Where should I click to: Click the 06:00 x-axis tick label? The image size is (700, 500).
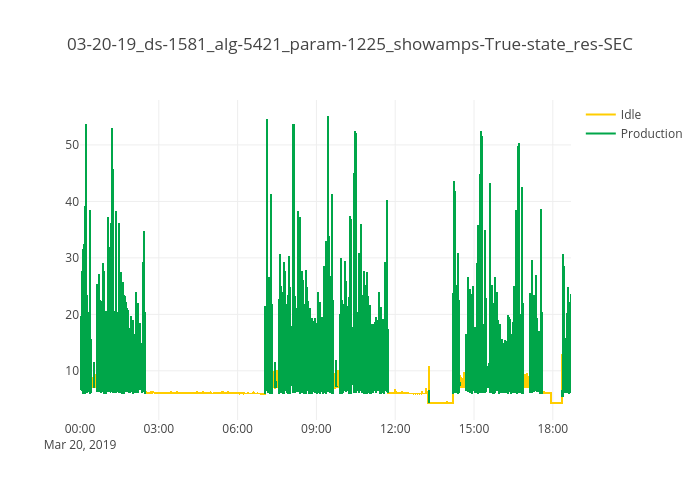(238, 429)
